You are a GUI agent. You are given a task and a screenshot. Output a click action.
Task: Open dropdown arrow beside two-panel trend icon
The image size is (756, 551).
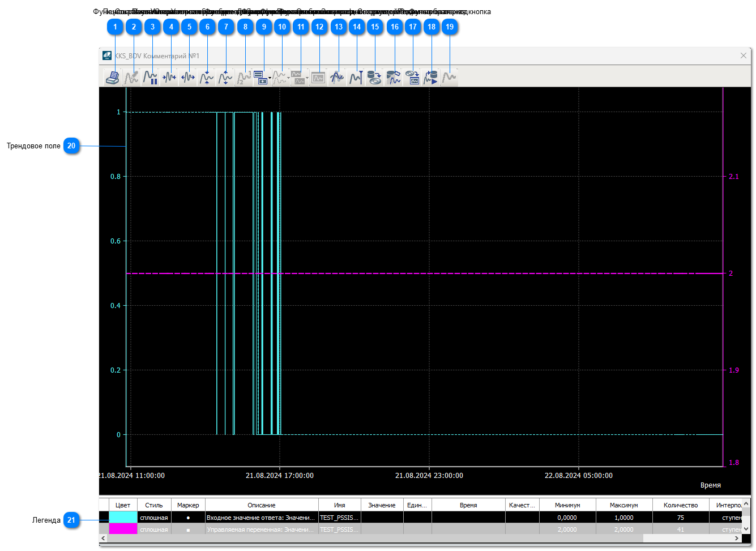(x=307, y=78)
